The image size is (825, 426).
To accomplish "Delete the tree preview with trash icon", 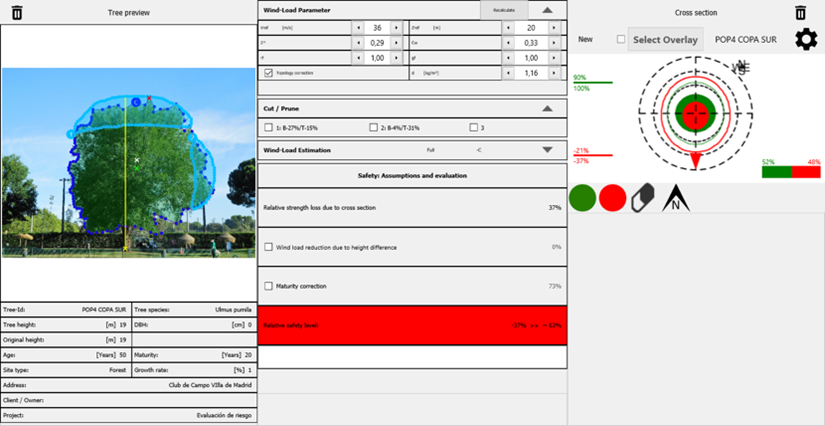I will click(x=17, y=12).
